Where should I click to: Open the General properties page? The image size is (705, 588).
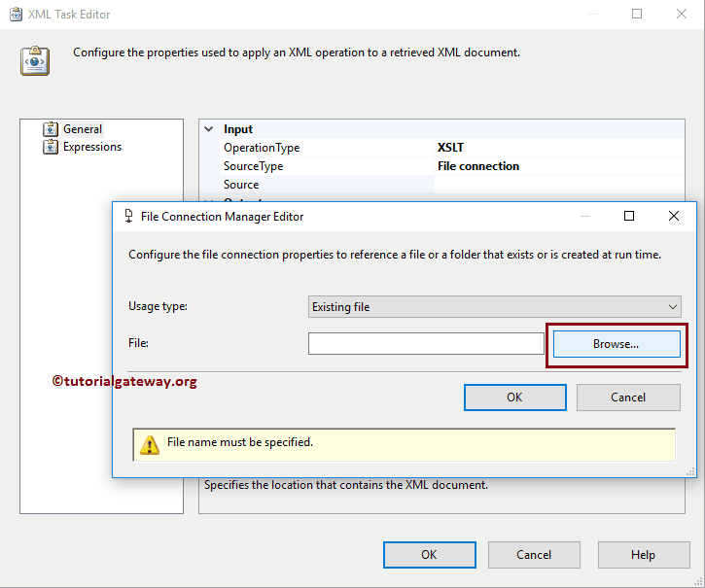83,129
